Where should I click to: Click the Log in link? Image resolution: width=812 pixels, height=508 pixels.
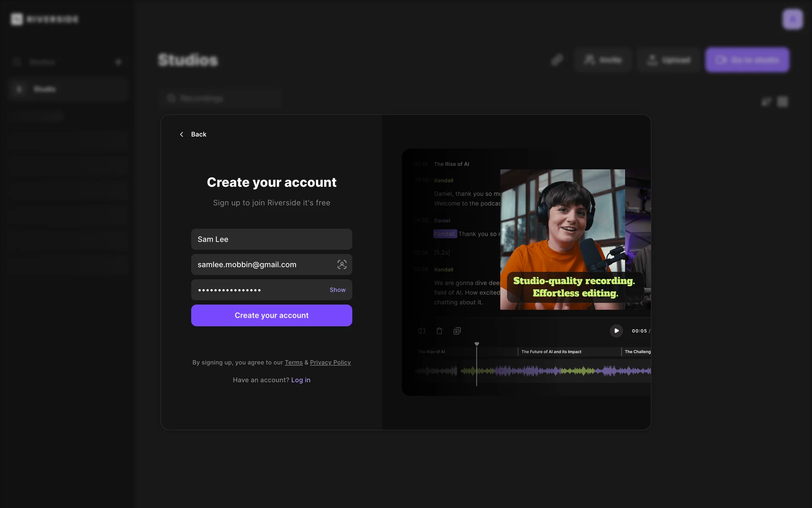(301, 380)
